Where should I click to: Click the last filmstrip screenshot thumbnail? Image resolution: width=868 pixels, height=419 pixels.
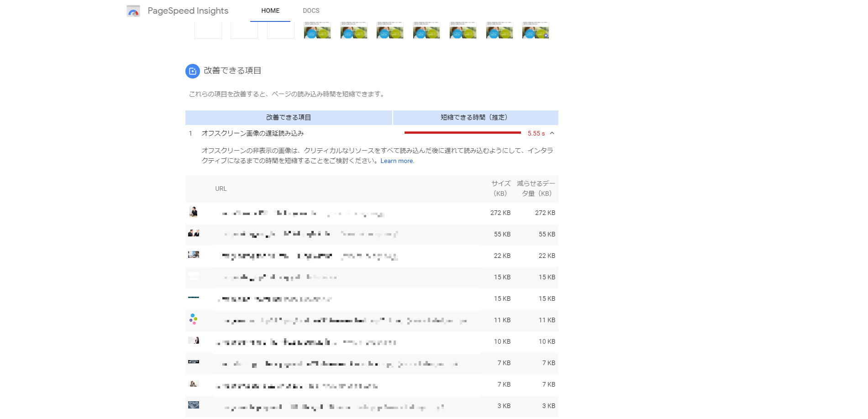[x=536, y=30]
